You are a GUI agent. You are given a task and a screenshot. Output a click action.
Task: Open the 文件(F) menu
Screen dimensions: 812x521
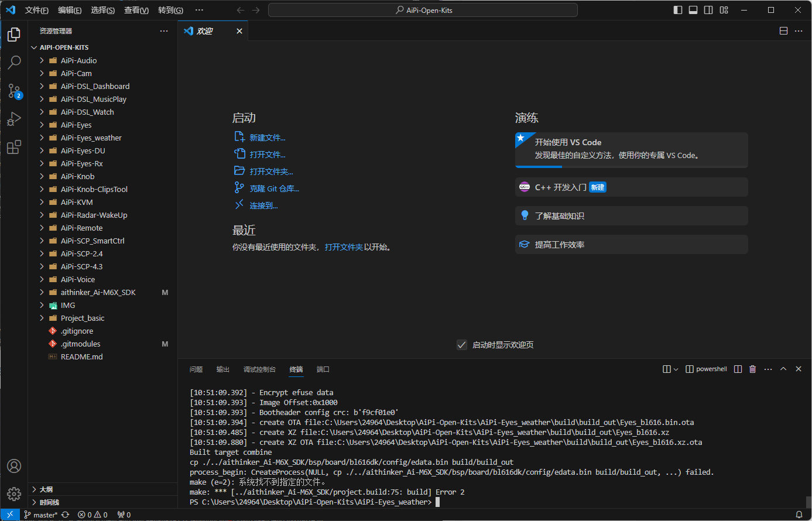37,10
